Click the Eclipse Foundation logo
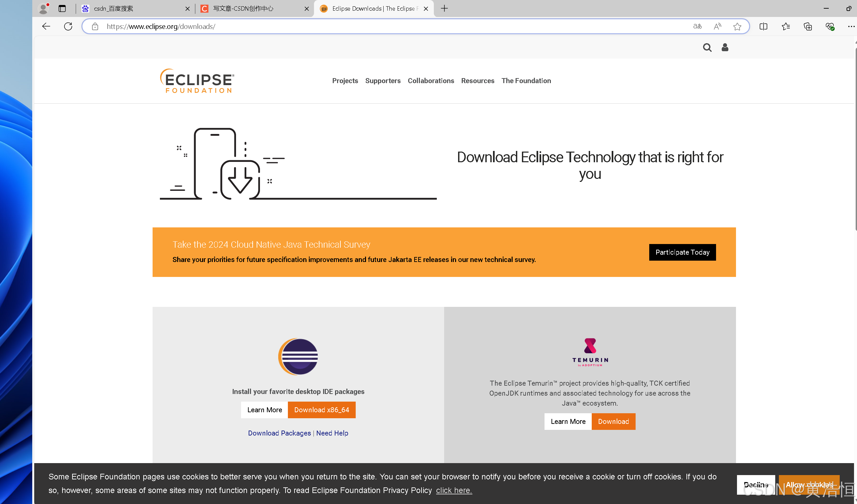The height and width of the screenshot is (504, 857). tap(197, 80)
